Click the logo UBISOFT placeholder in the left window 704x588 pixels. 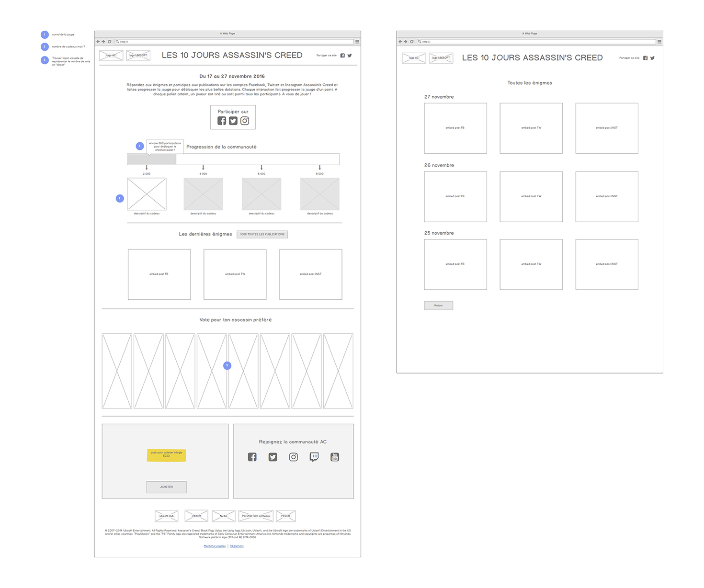pyautogui.click(x=138, y=56)
